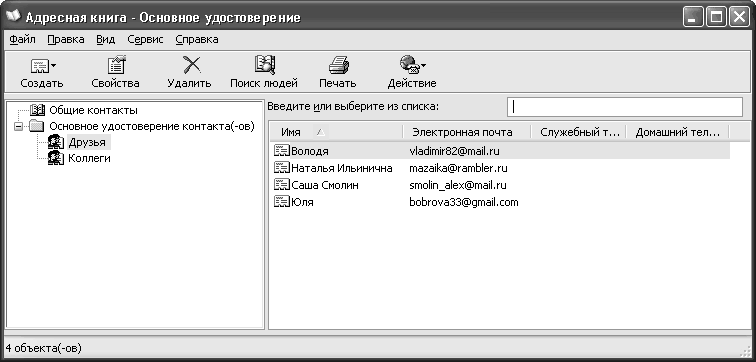This screenshot has width=756, height=362.
Task: Open Свойства from the toolbar
Action: (116, 66)
